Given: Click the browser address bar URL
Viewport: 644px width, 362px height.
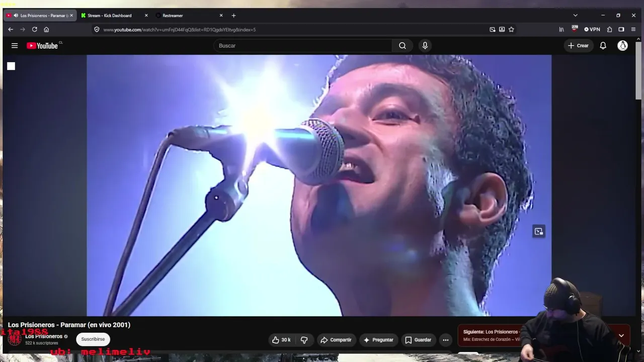Looking at the screenshot, I should (x=180, y=30).
